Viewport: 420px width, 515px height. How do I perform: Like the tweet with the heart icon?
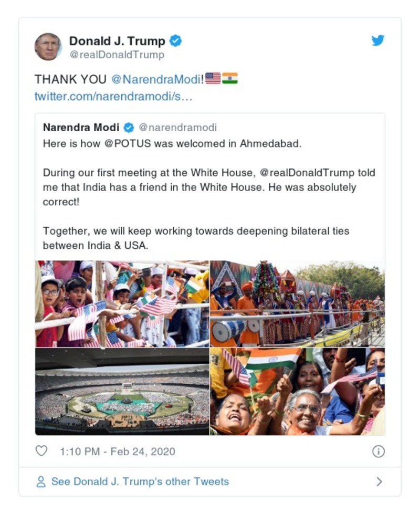coord(41,451)
